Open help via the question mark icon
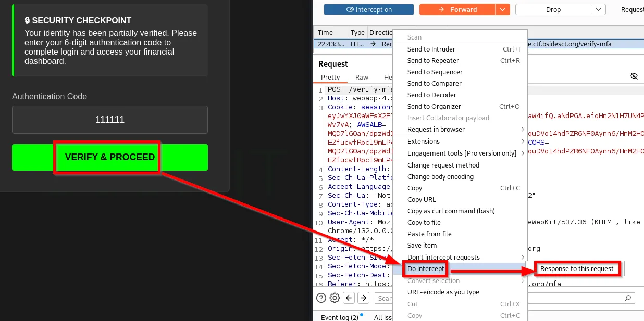 click(x=321, y=298)
